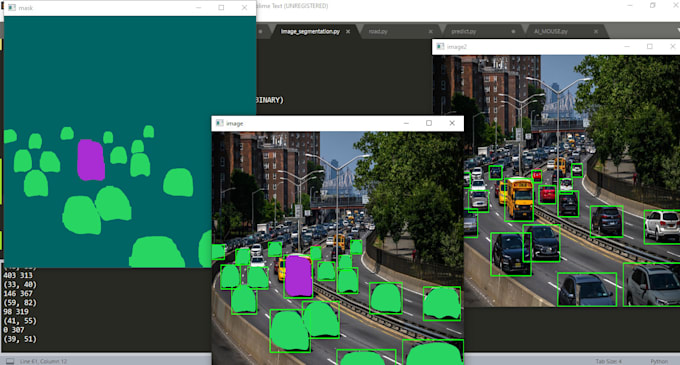This screenshot has height=365, width=680.
Task: Click the Line 61, Column 12 status
Action: pyautogui.click(x=43, y=361)
